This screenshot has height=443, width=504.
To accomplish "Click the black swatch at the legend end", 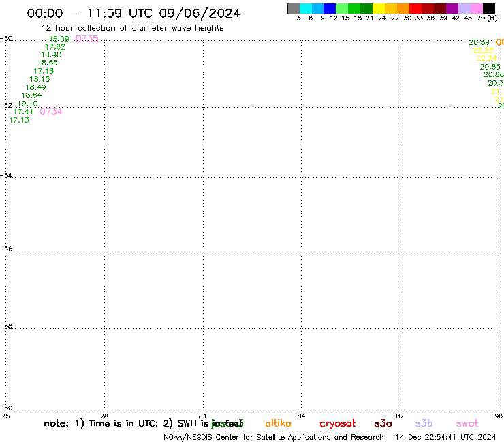I will (x=489, y=8).
